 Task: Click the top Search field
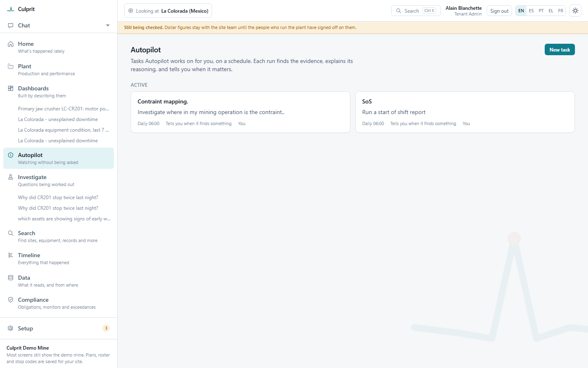[416, 11]
